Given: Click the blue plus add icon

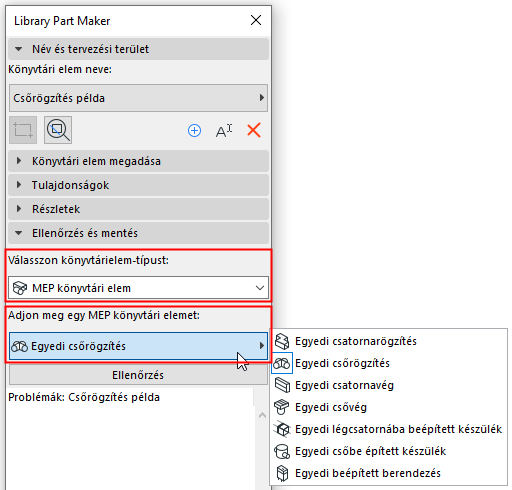Looking at the screenshot, I should point(194,131).
